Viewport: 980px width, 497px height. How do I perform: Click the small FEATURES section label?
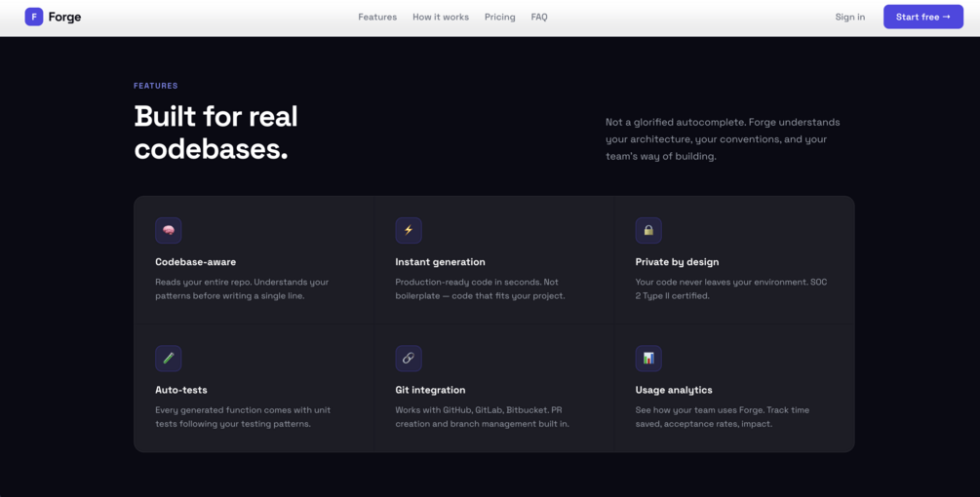pyautogui.click(x=156, y=86)
